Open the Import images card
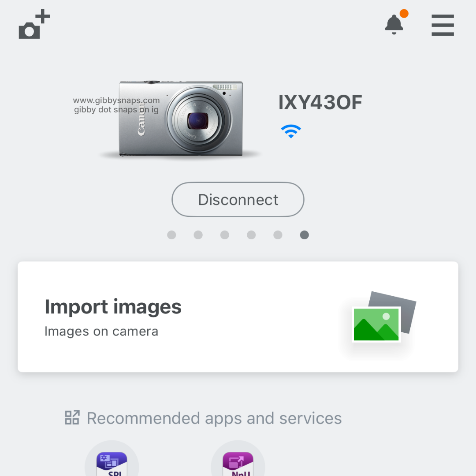Viewport: 476px width, 476px height. [238, 316]
